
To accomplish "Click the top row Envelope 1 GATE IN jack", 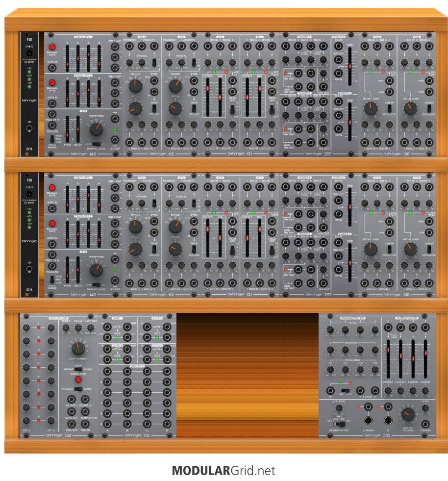I will click(x=52, y=68).
